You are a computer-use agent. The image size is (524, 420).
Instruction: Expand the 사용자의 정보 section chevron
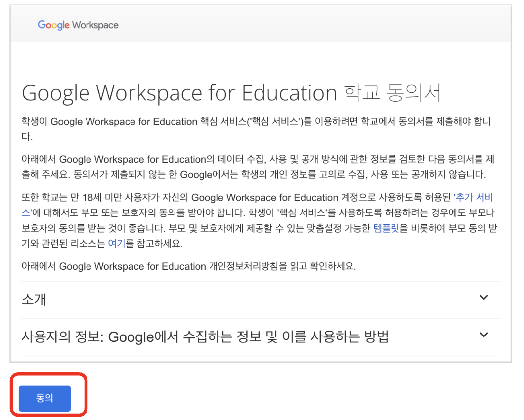(483, 335)
